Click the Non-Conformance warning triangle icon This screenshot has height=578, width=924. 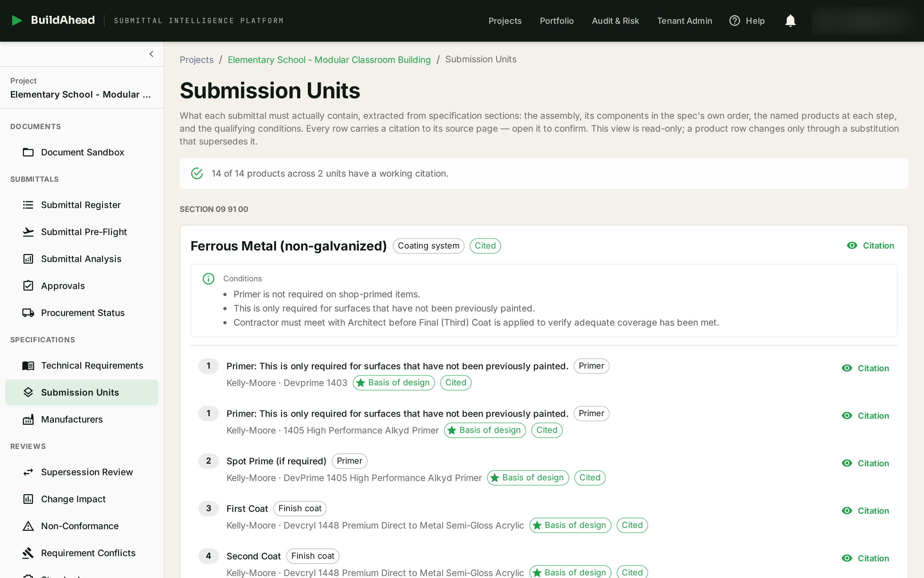click(28, 526)
